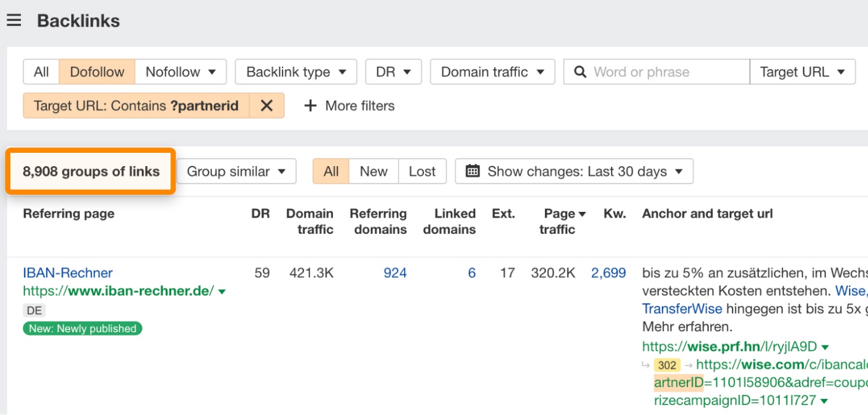The width and height of the screenshot is (868, 415).
Task: Open the Nofollow dropdown
Action: (181, 72)
